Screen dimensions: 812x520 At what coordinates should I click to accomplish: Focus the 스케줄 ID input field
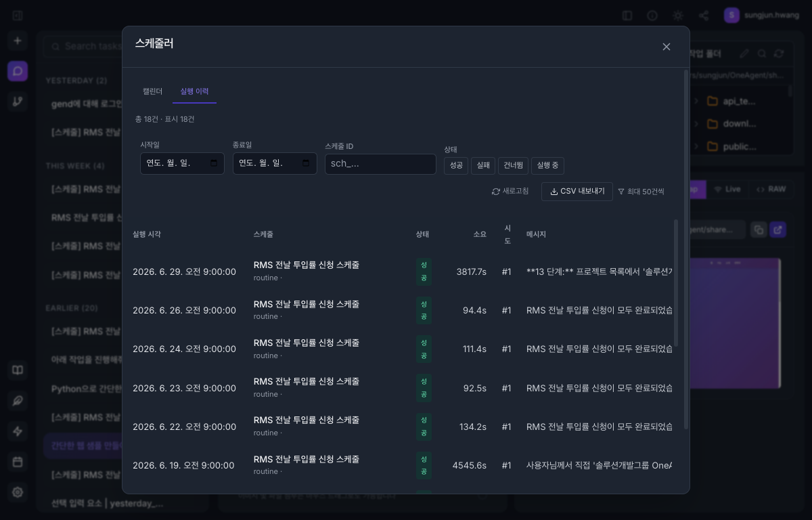pyautogui.click(x=380, y=164)
